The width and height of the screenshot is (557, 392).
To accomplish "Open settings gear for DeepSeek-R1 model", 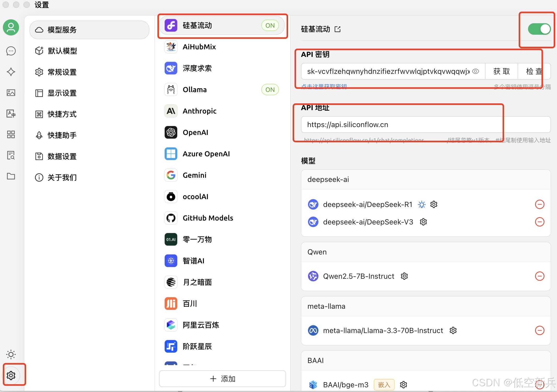I will click(x=434, y=204).
